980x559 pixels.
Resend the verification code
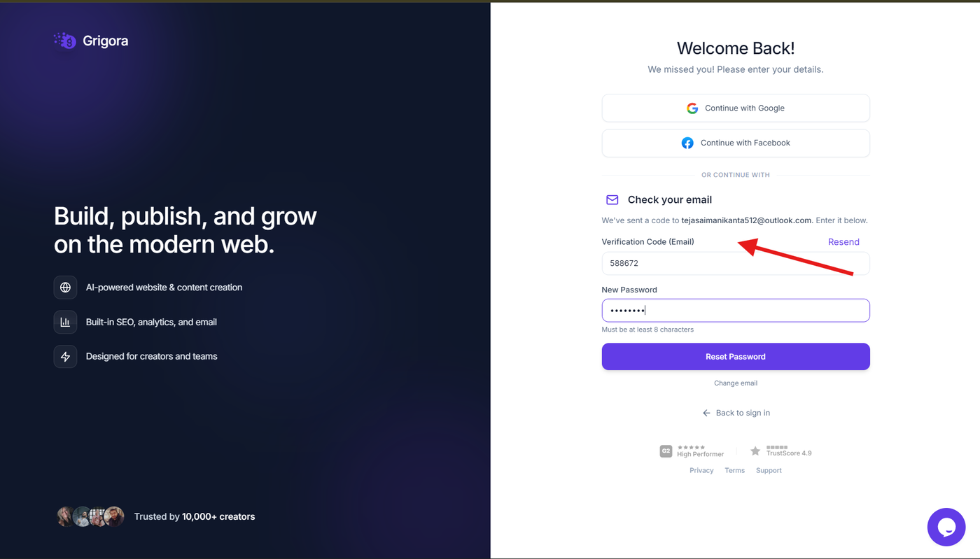tap(843, 242)
